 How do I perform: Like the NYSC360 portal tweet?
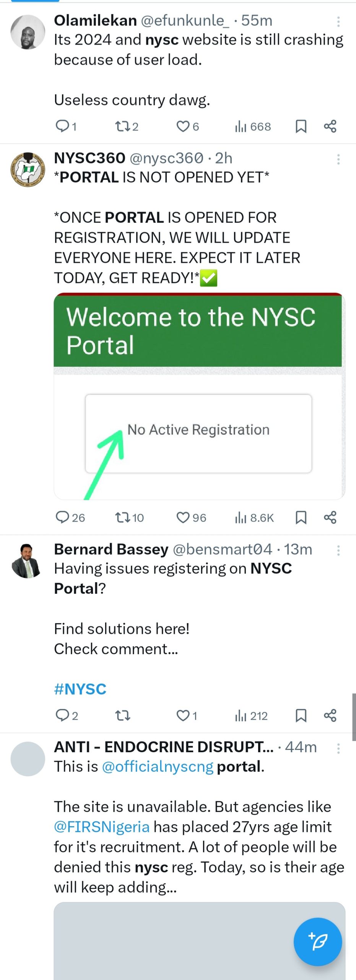pos(183,518)
